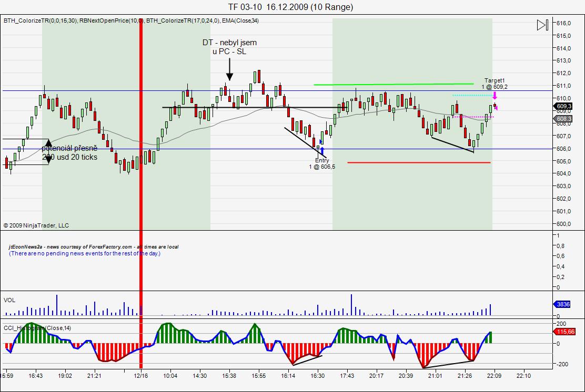Viewport: 585px width, 392px height.
Task: Select the blue entry arrow above Entry label
Action: 322,151
